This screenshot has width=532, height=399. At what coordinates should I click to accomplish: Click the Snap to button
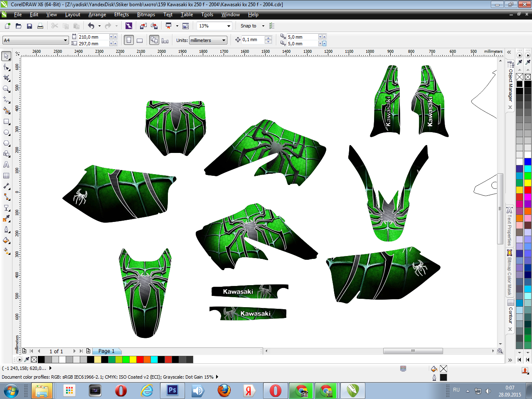coord(249,26)
